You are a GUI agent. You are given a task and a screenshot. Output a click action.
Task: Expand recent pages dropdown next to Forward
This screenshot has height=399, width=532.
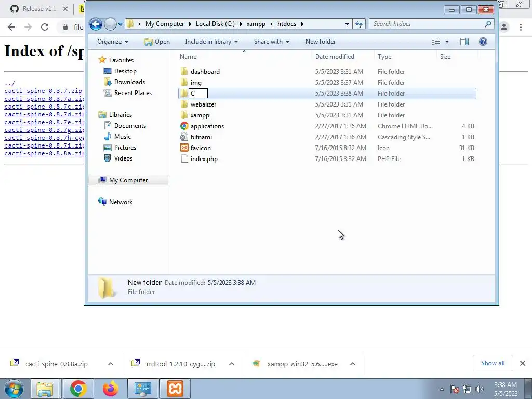pyautogui.click(x=121, y=24)
